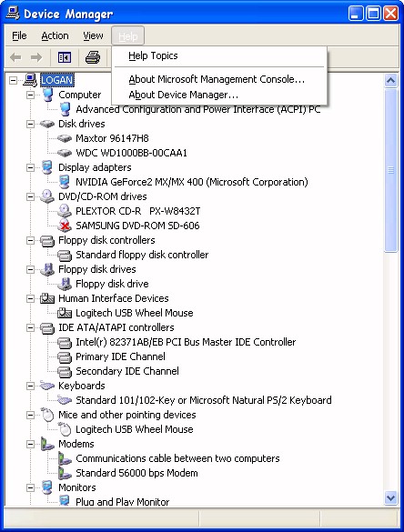Viewport: 404px width, 532px height.
Task: Click the PLEXTOR CD-R drive icon
Action: click(x=65, y=211)
